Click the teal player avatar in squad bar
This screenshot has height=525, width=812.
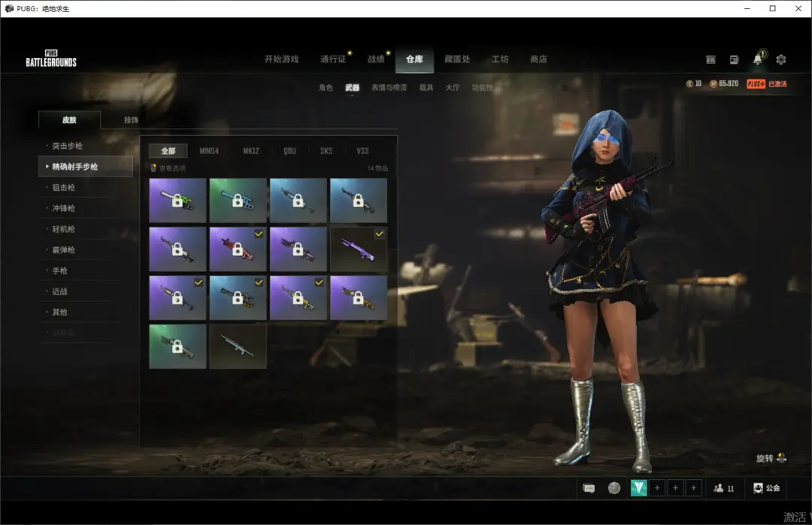[638, 488]
